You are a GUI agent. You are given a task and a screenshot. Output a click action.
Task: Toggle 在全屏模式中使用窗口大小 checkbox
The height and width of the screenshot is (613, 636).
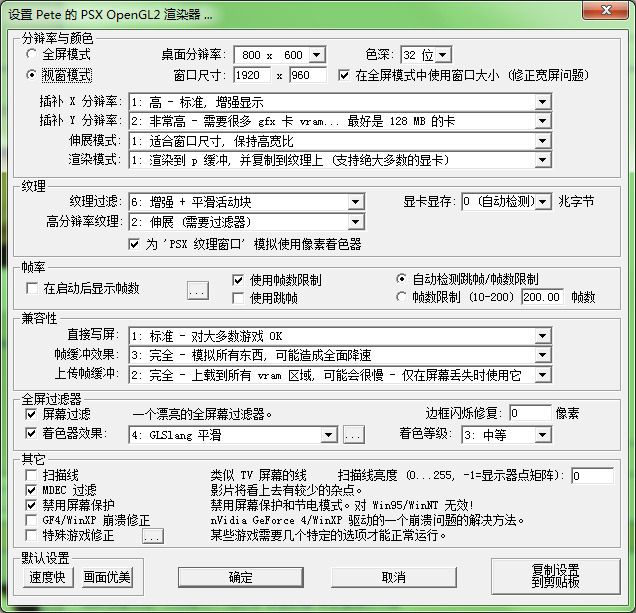344,75
